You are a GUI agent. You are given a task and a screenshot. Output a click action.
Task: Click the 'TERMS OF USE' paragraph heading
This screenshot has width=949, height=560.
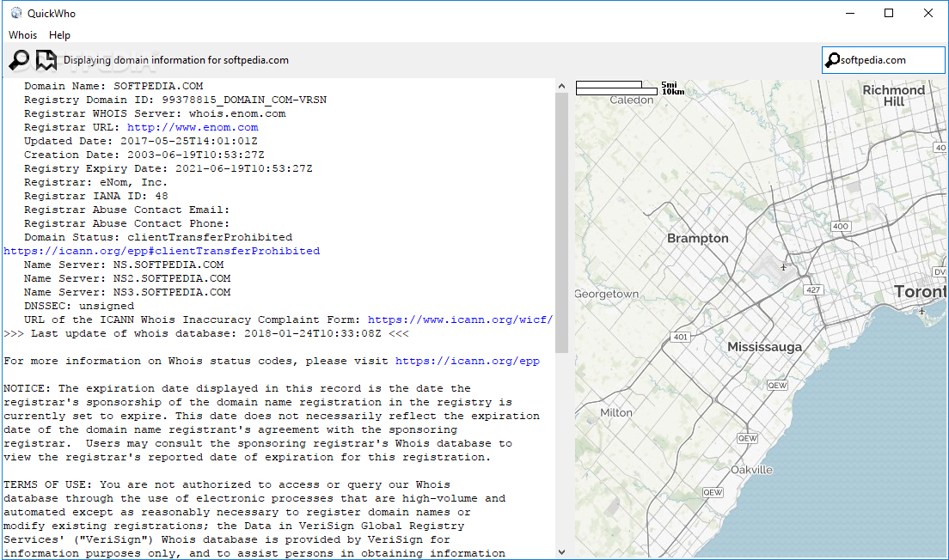coord(46,484)
